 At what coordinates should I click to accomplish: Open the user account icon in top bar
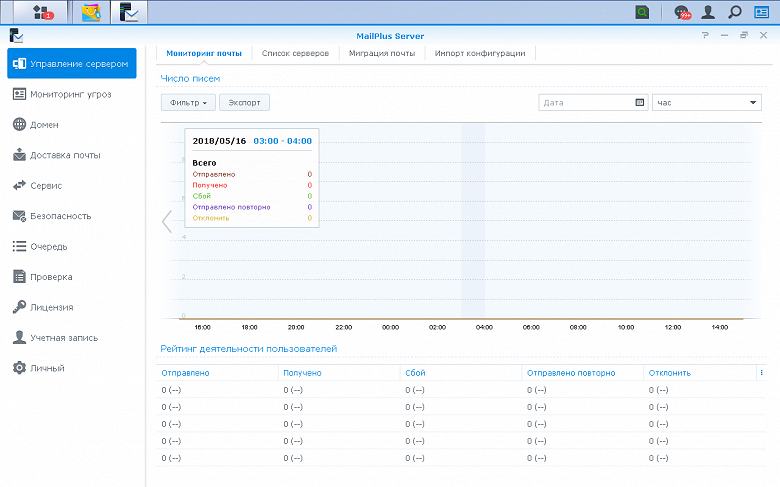pyautogui.click(x=708, y=12)
